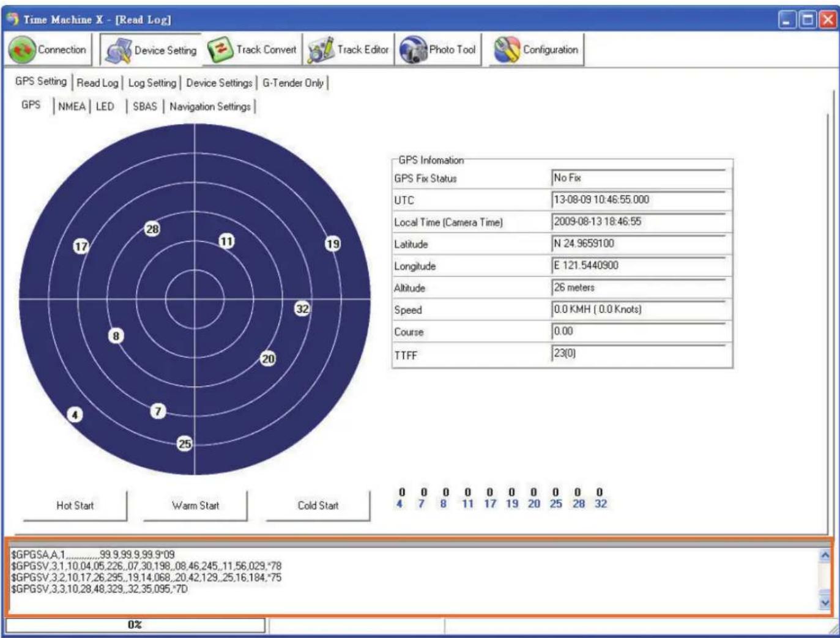Click satellite number 19 in signal list

coord(511,503)
